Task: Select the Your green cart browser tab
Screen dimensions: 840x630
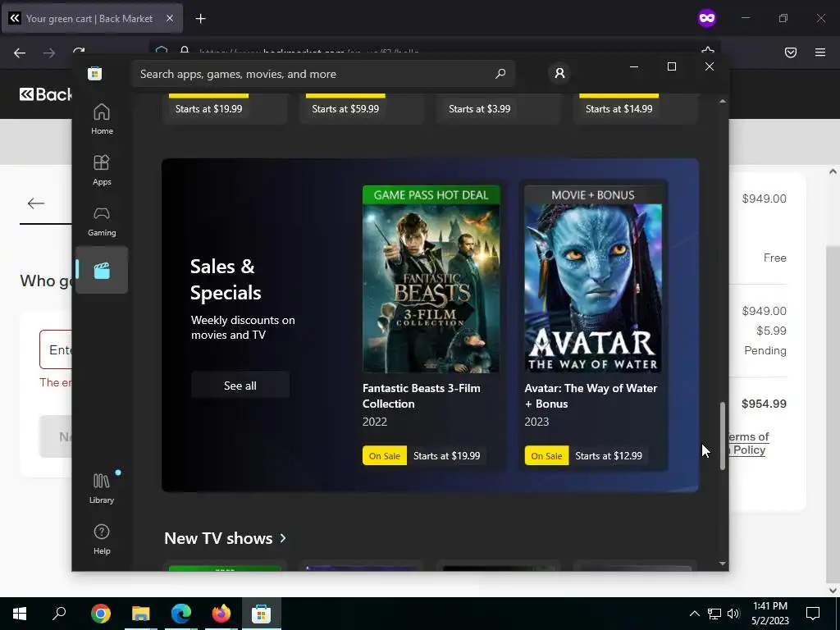Action: pos(92,18)
